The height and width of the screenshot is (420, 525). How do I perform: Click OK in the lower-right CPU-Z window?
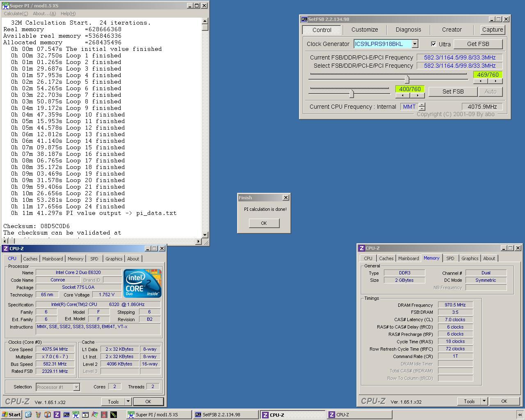[x=504, y=401]
